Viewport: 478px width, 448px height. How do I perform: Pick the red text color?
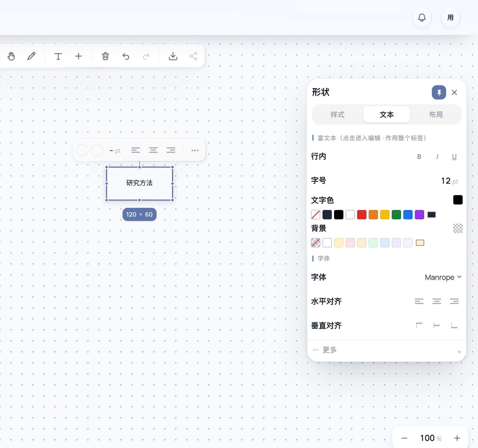coord(362,215)
